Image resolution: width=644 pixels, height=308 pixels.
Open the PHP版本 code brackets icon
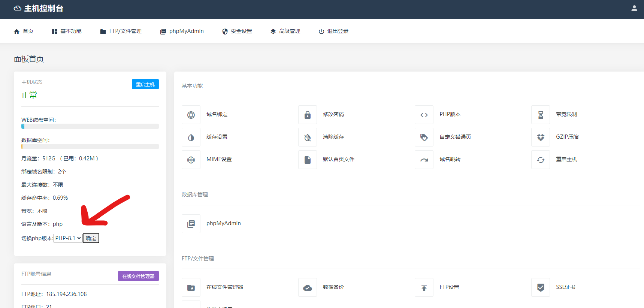click(x=424, y=115)
